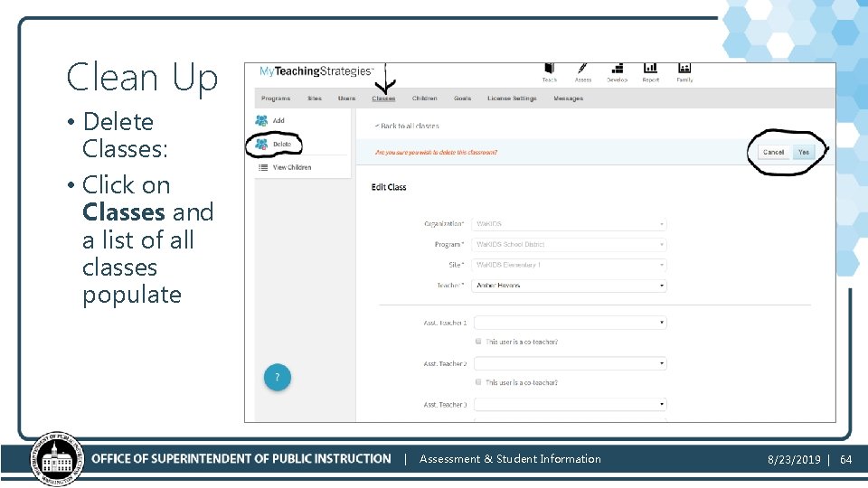Open the Report chart icon

click(650, 68)
